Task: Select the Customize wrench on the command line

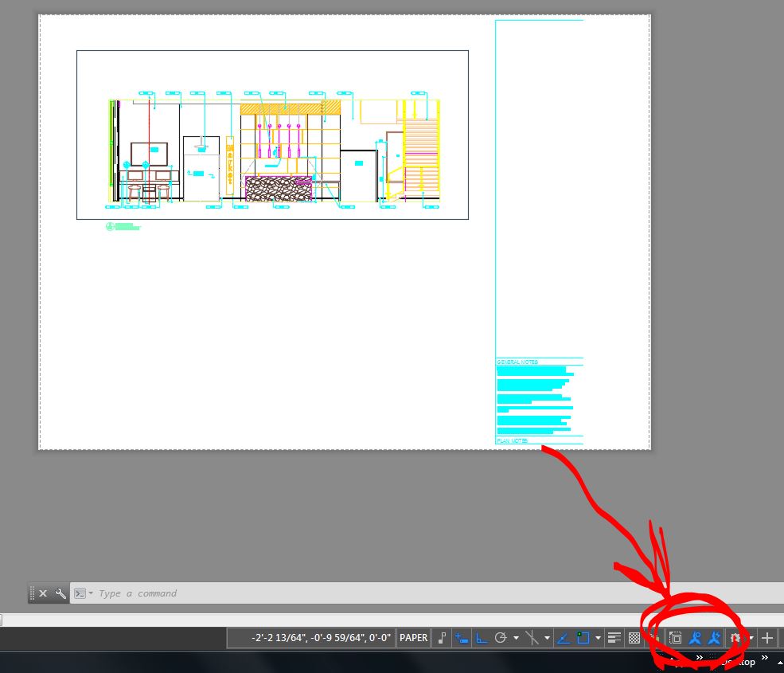Action: click(61, 593)
